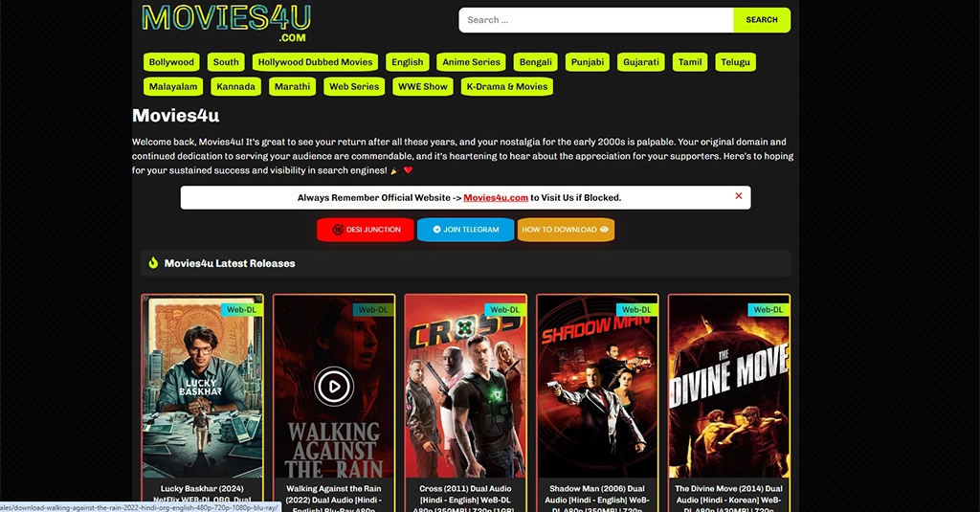Click the Movies4U.com site logo
The width and height of the screenshot is (980, 512).
click(x=226, y=23)
